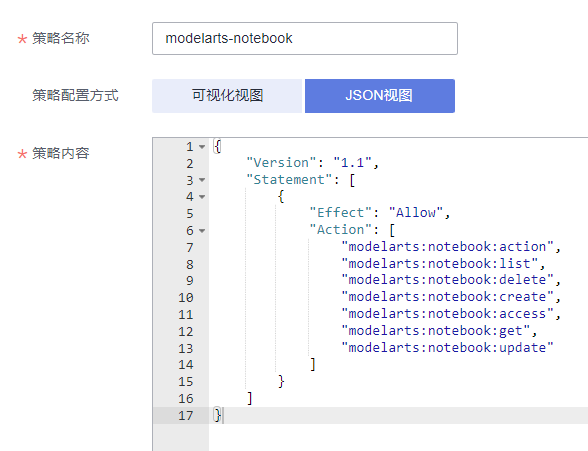The width and height of the screenshot is (588, 451).
Task: Collapse the Action array fold arrow on line 6
Action: (202, 231)
